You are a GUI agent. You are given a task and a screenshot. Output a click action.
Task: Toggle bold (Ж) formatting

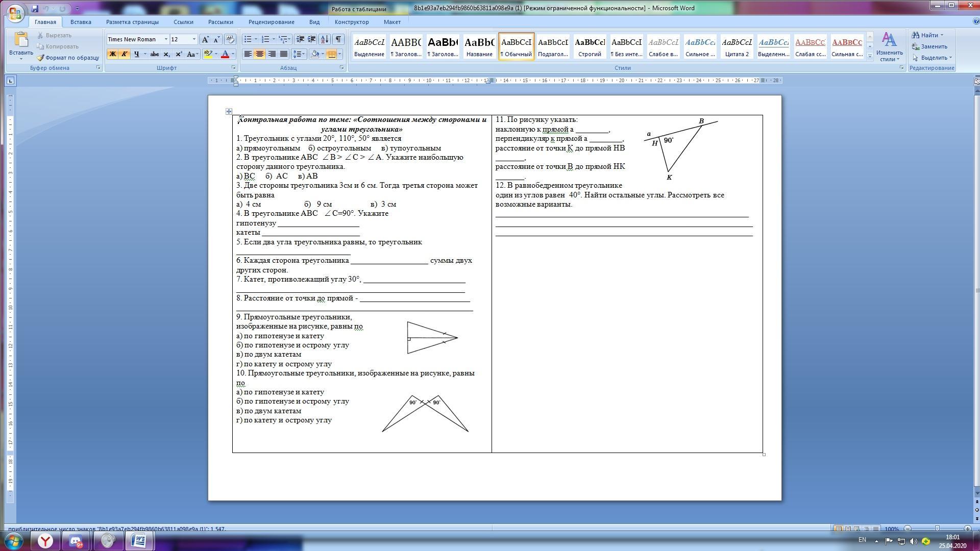pos(112,54)
